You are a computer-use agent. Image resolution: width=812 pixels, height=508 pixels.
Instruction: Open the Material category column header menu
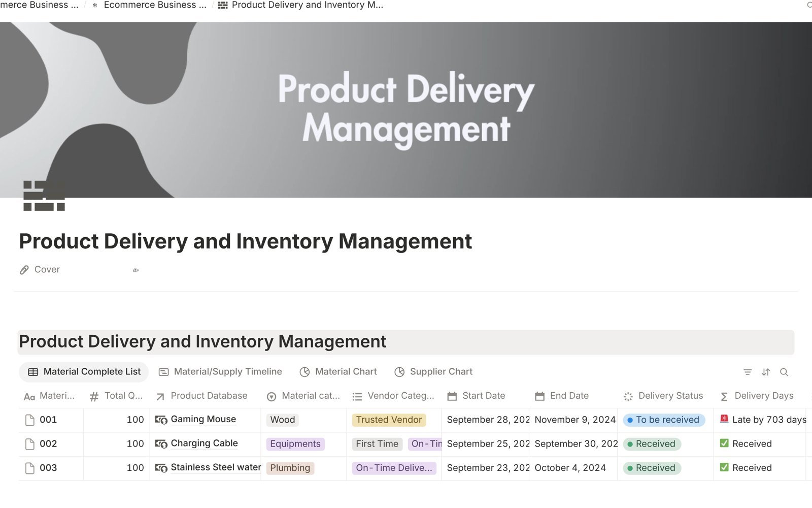303,396
